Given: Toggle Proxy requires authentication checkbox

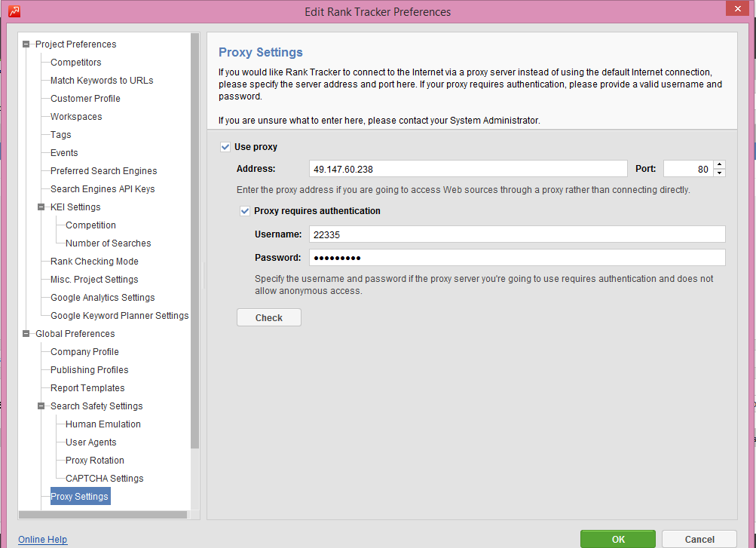Looking at the screenshot, I should (x=244, y=211).
